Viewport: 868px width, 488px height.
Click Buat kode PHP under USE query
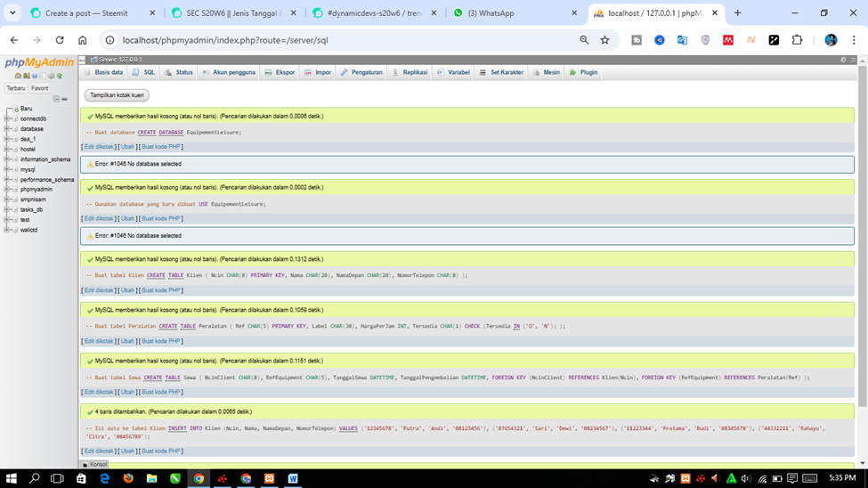point(160,218)
